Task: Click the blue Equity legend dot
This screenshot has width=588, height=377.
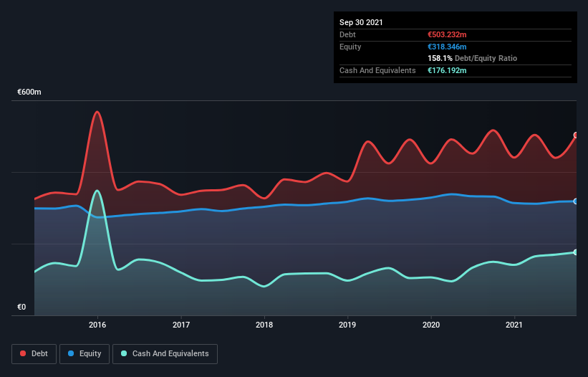Action: [71, 353]
